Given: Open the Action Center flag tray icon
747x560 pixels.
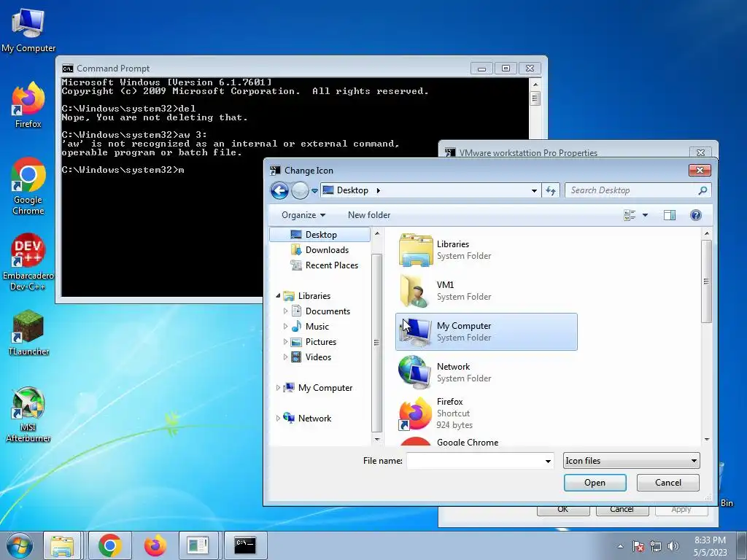Looking at the screenshot, I should click(x=638, y=546).
